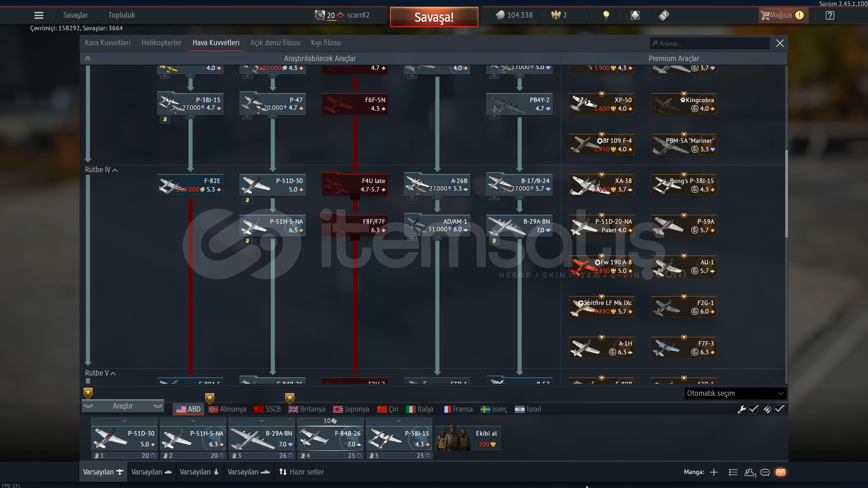Click the Araştır research button
The width and height of the screenshot is (868, 488).
pos(123,406)
